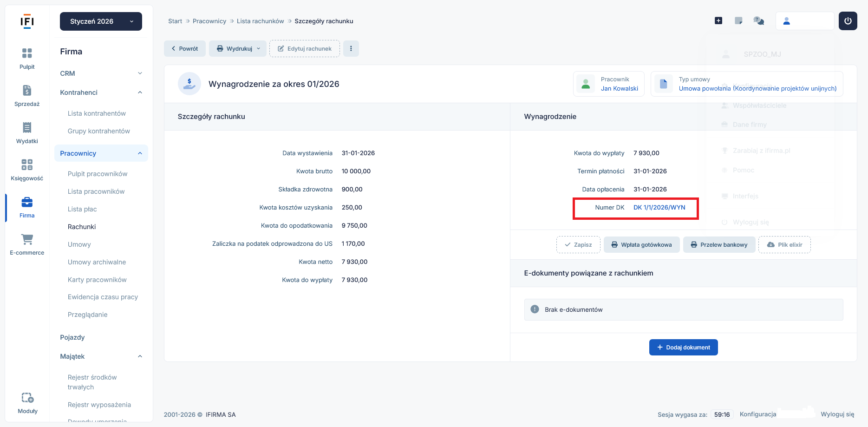Click Lista rachunków breadcrumb

point(260,21)
